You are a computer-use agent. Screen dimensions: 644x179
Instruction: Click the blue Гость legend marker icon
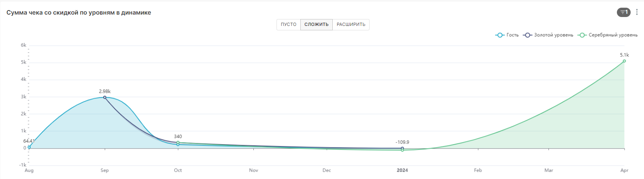pyautogui.click(x=499, y=35)
